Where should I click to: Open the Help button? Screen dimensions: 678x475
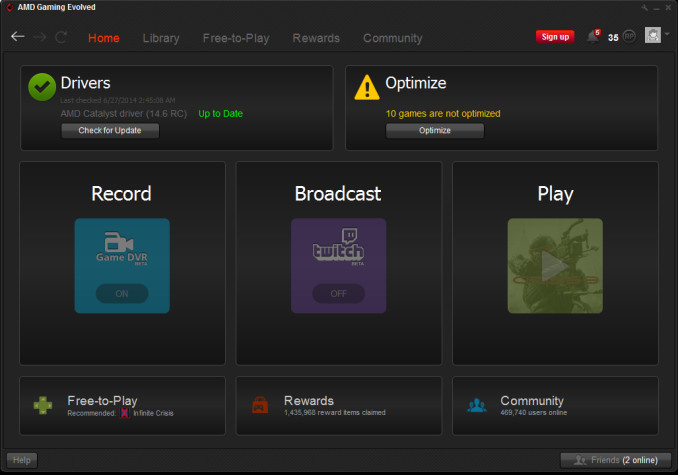point(22,460)
